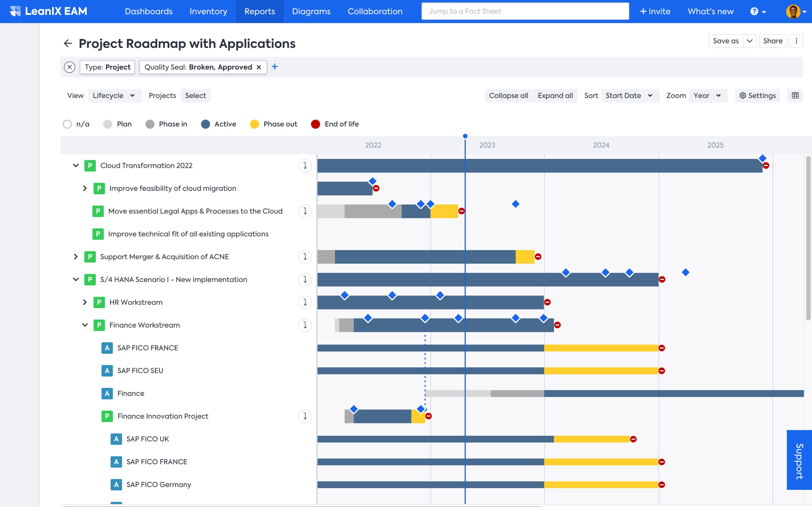Switch to the Dashboards menu
812x507 pixels.
[148, 11]
